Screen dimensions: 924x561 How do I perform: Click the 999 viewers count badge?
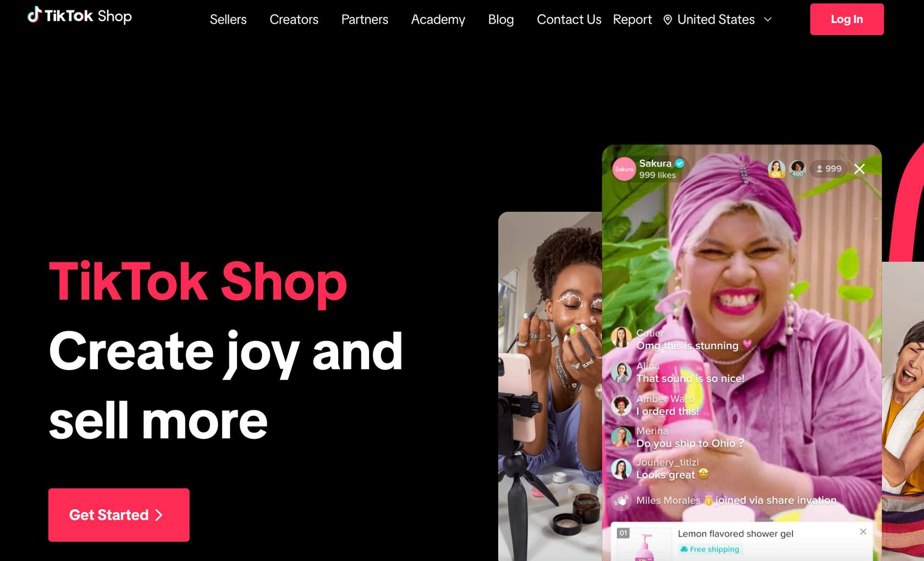tap(829, 168)
